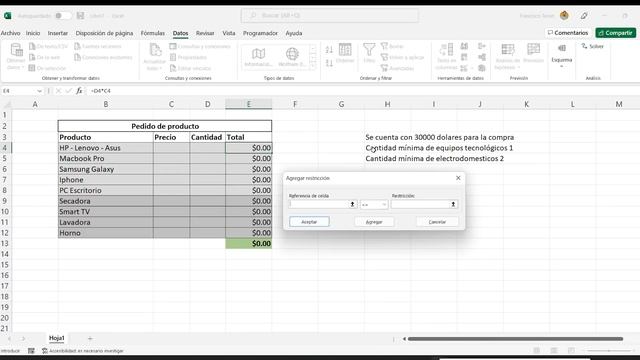Select the green total cell E13

(249, 244)
